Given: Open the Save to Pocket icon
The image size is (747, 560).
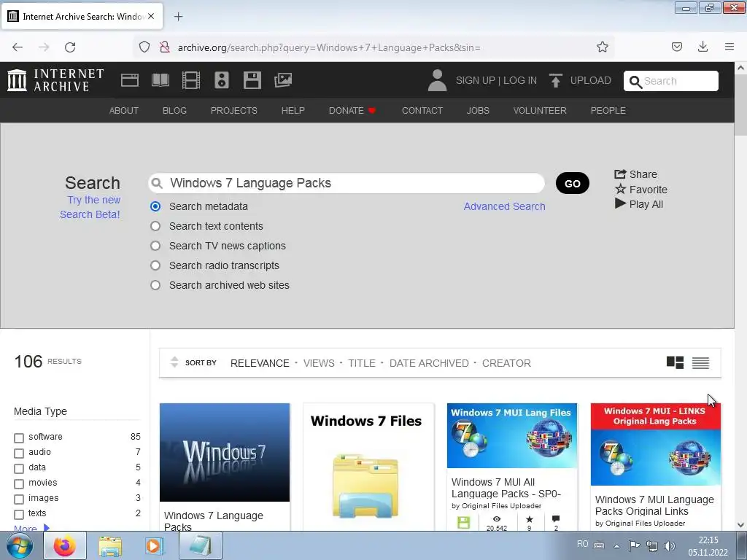Looking at the screenshot, I should [677, 47].
